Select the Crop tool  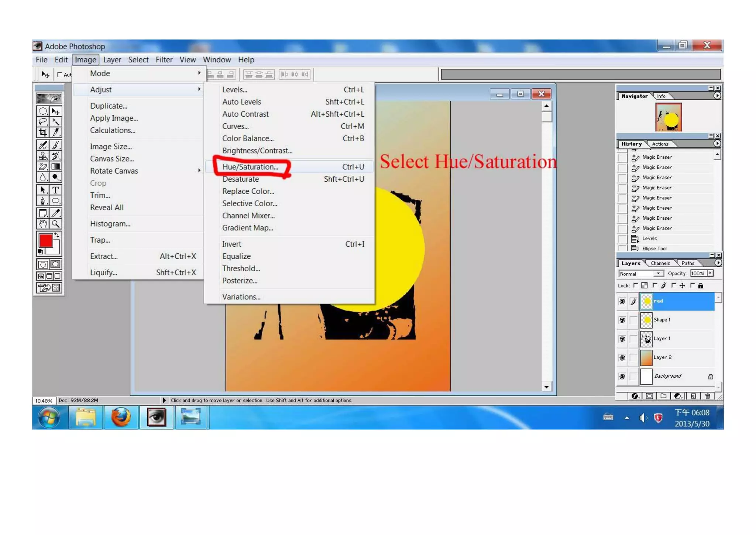pos(43,132)
